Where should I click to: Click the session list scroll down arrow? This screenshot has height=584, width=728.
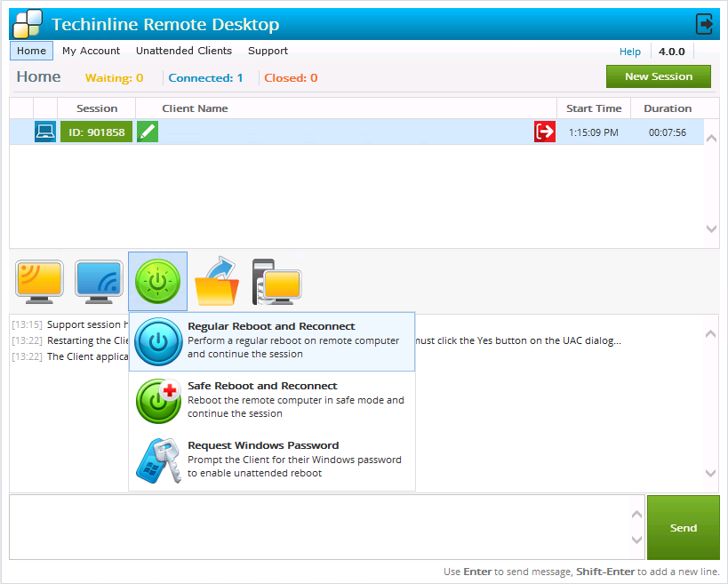[x=711, y=228]
